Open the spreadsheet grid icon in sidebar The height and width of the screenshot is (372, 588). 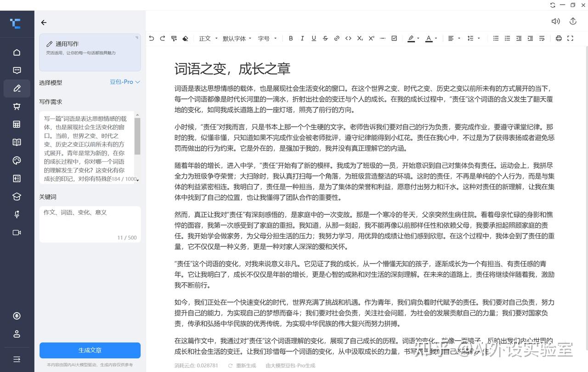(17, 124)
